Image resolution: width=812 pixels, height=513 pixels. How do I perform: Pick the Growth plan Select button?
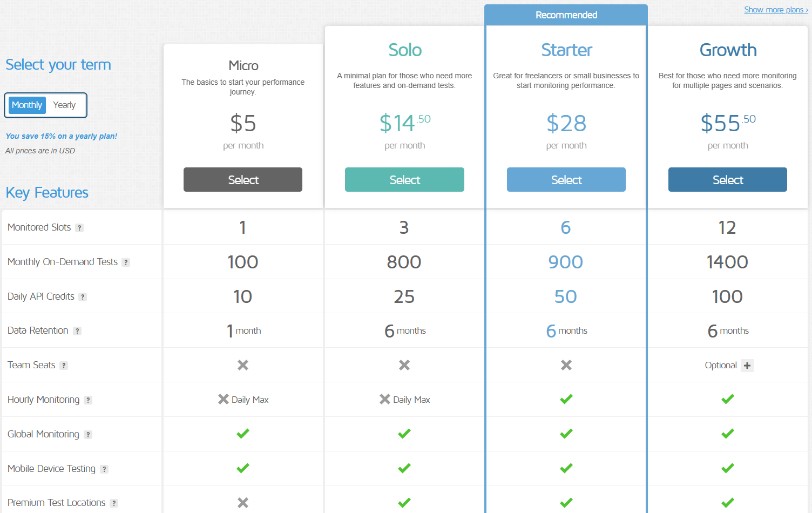coord(728,179)
